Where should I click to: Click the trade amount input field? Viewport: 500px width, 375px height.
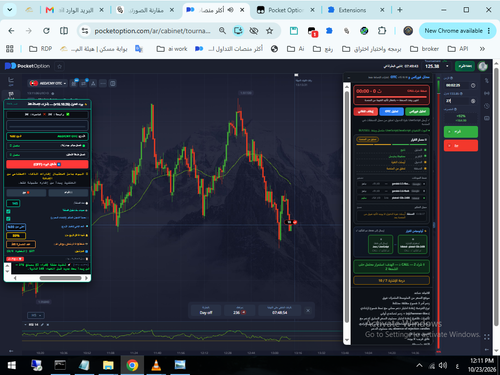(457, 101)
